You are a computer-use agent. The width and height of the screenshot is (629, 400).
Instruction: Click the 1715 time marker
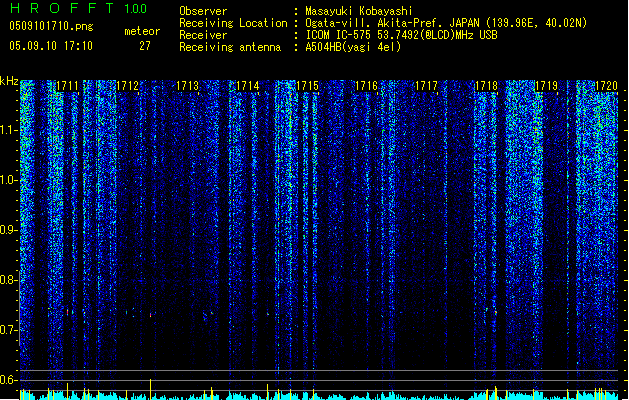tap(307, 86)
